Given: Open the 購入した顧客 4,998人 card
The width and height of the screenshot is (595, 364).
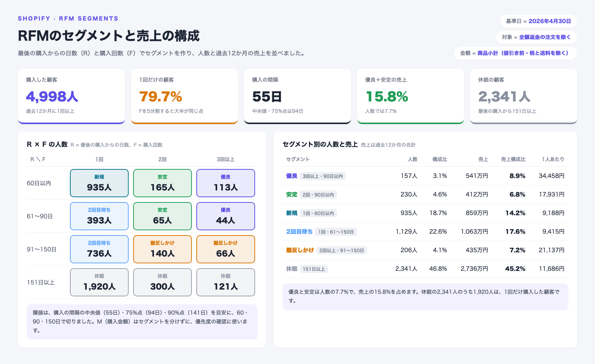Looking at the screenshot, I should (71, 96).
